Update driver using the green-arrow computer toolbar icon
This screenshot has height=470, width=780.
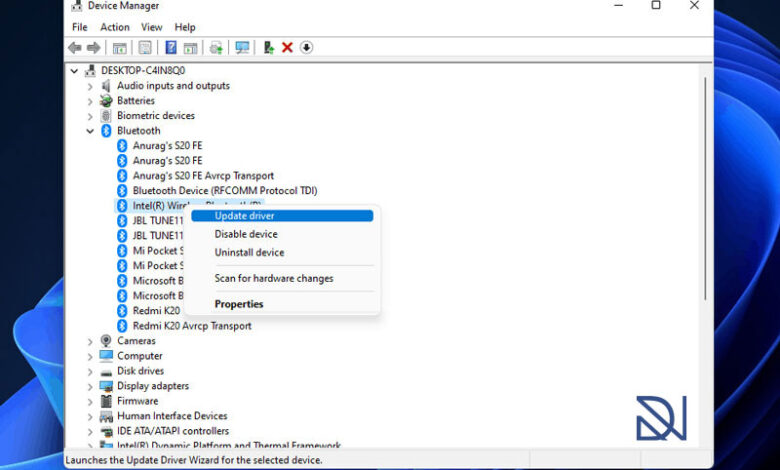(x=269, y=48)
